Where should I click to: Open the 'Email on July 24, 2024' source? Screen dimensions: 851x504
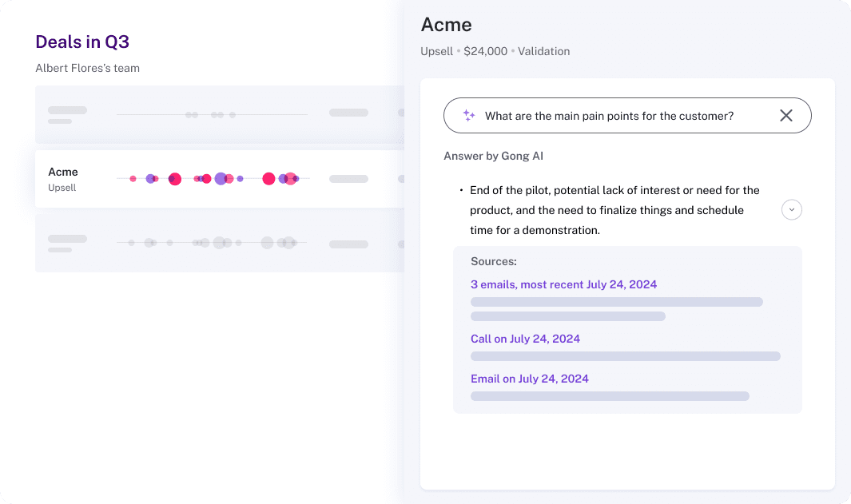click(x=529, y=379)
